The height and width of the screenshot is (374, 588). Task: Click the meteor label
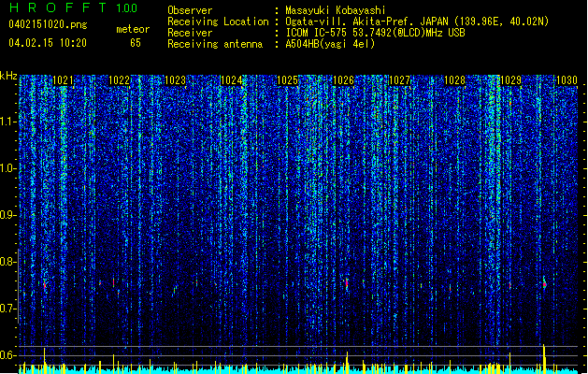coord(133,29)
